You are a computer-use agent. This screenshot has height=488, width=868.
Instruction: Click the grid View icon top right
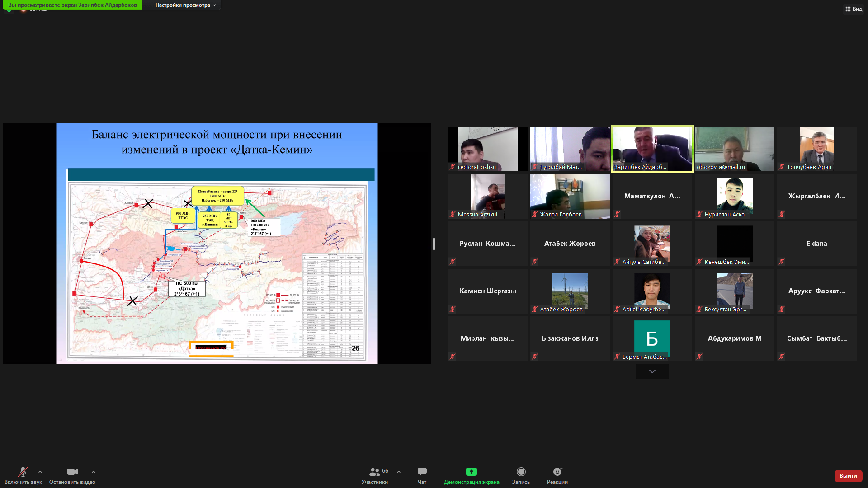click(x=848, y=9)
